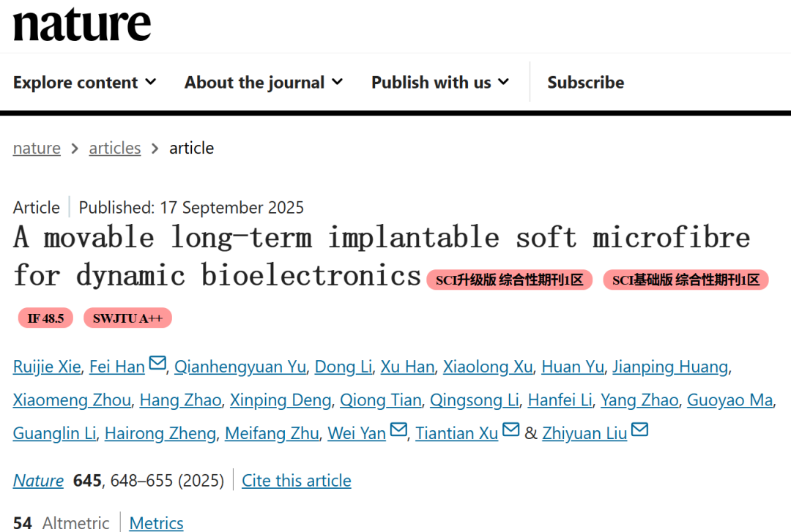This screenshot has width=791, height=532.
Task: Click the envelope icon beside Wei Yan
Action: tap(398, 430)
